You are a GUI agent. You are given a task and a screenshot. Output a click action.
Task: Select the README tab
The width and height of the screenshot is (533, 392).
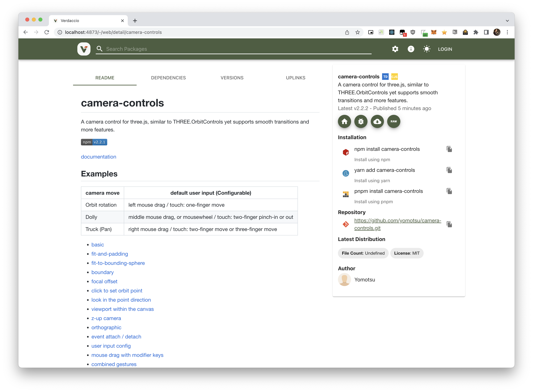(x=105, y=78)
